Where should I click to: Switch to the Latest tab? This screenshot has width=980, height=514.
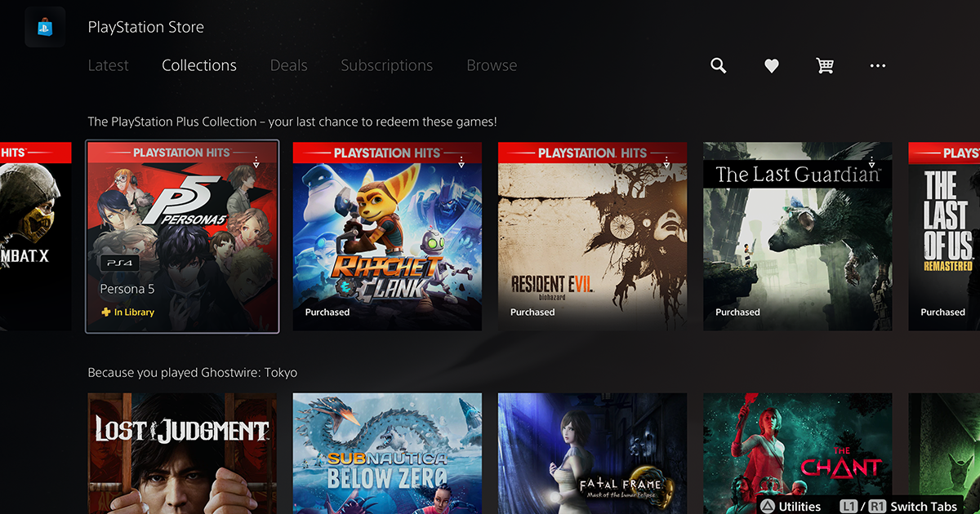click(108, 66)
